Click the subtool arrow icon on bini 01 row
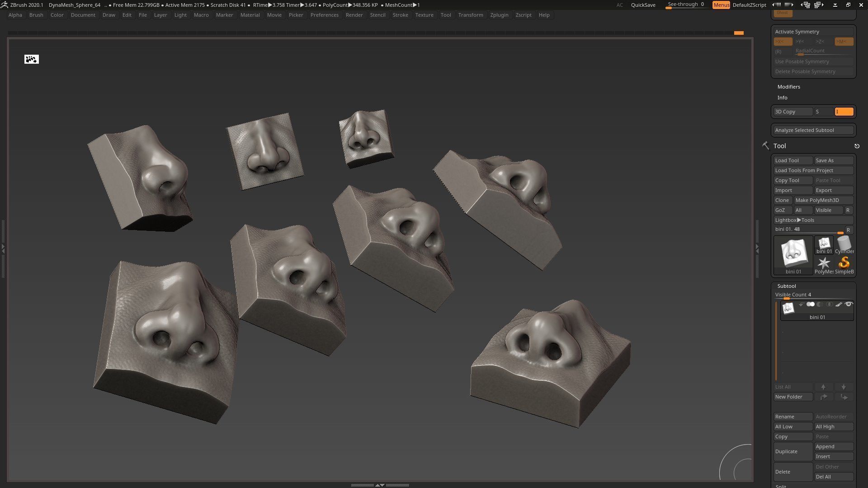Image resolution: width=868 pixels, height=488 pixels. coord(801,305)
